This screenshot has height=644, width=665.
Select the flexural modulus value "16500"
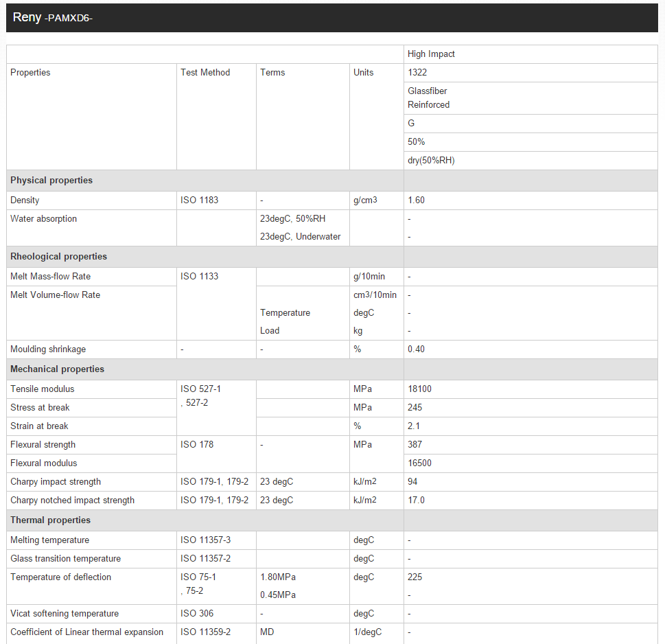419,463
